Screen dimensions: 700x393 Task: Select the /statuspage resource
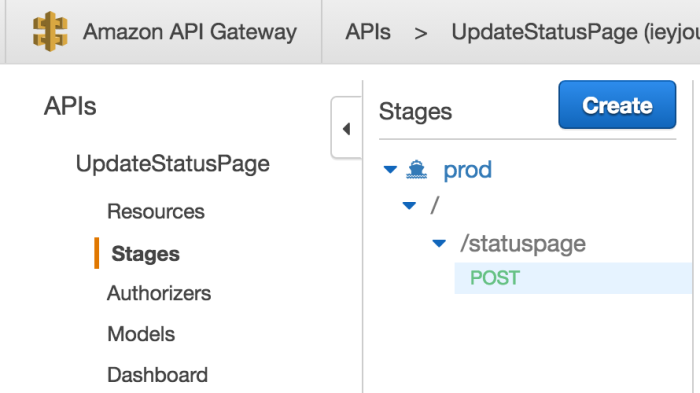point(523,244)
